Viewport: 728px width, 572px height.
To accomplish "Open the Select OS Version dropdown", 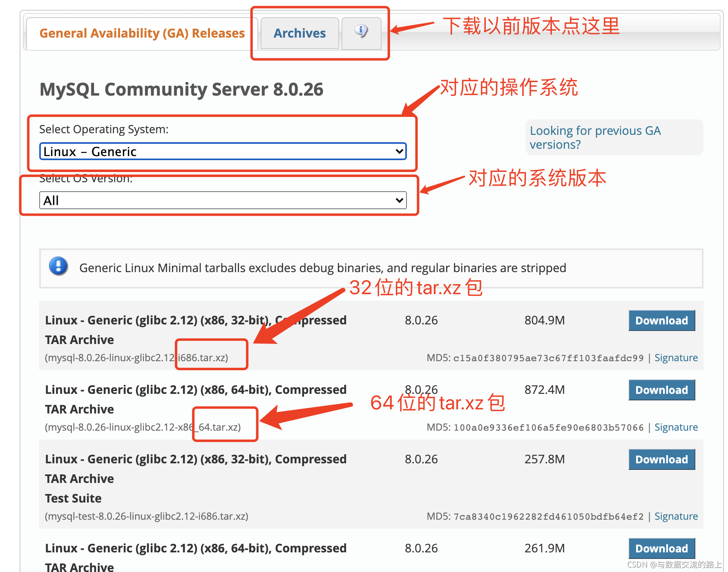I will [x=223, y=200].
